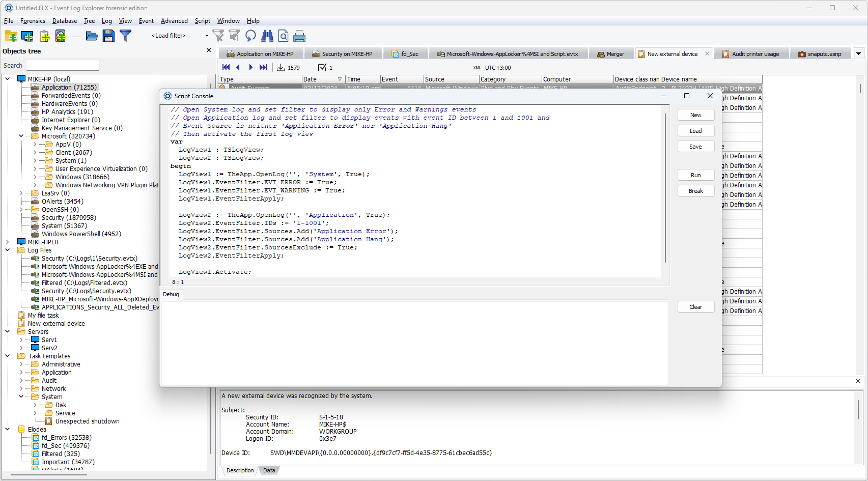Click the Source column header

451,79
